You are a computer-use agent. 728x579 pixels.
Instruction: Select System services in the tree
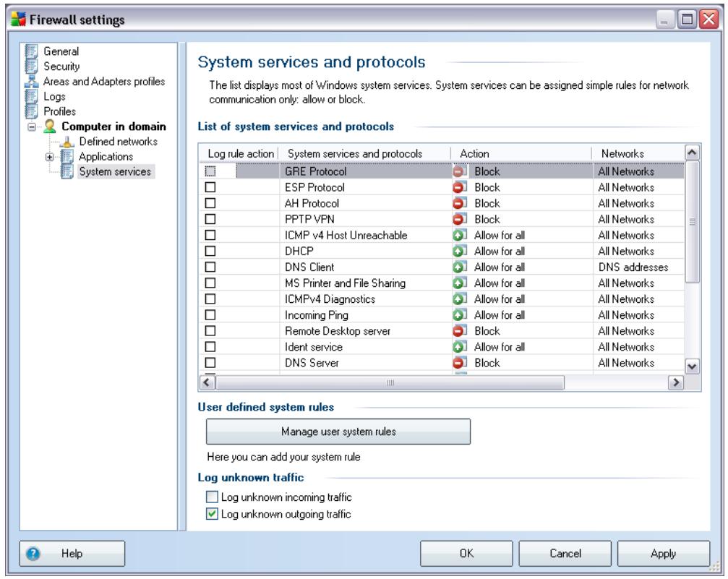point(115,171)
